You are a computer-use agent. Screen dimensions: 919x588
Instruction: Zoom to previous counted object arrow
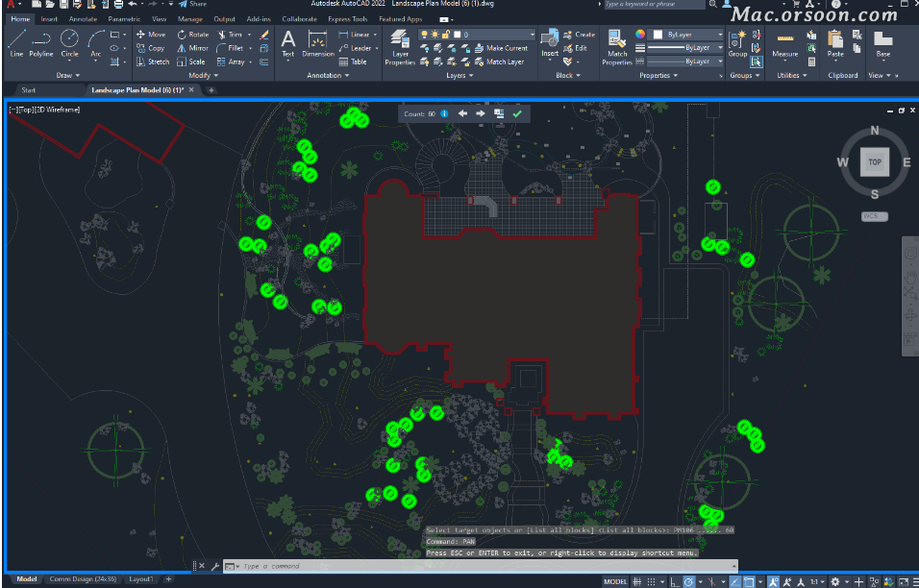tap(462, 113)
